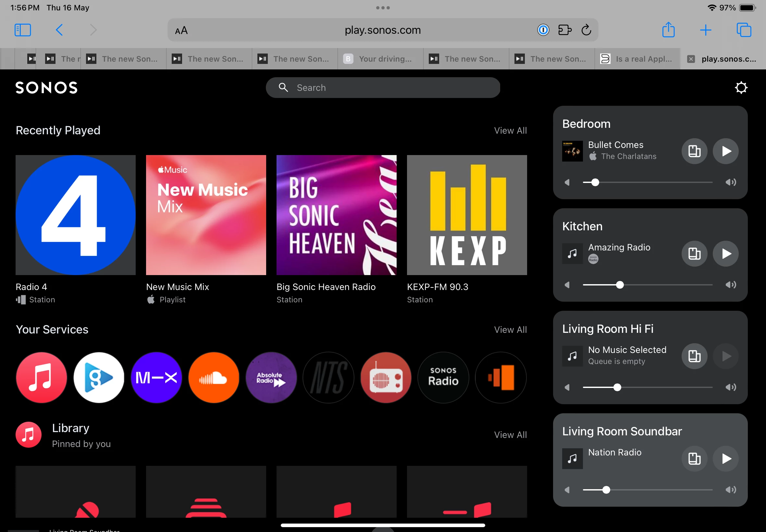
Task: Open grouping button for Bedroom
Action: point(694,151)
